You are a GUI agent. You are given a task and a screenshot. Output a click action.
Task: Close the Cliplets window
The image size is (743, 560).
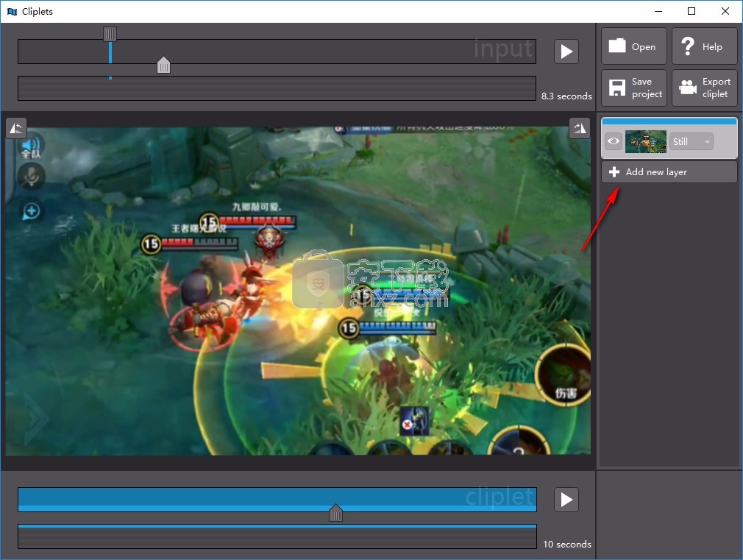point(725,11)
